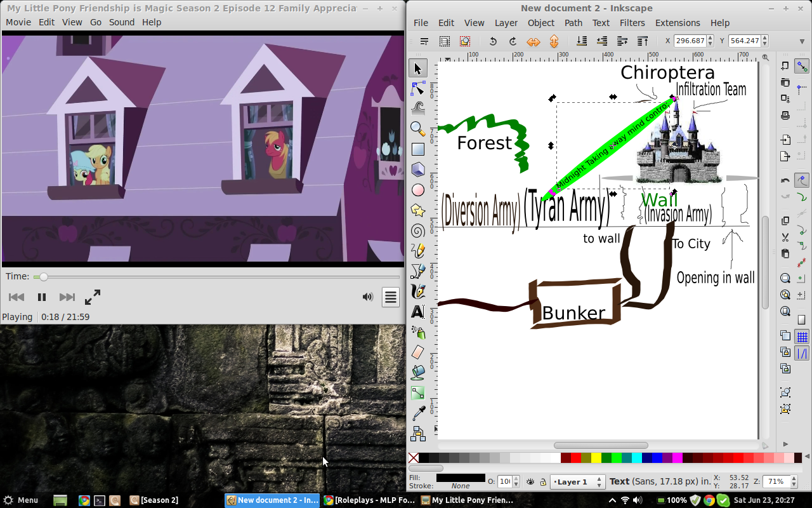Screen dimensions: 812x508
Task: Click Rotate 90 degrees clockwise icon
Action: (513, 41)
